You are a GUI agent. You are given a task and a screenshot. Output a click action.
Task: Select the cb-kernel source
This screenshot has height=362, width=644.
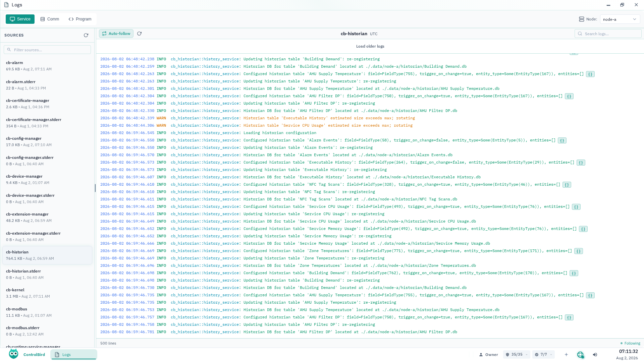[x=47, y=293]
